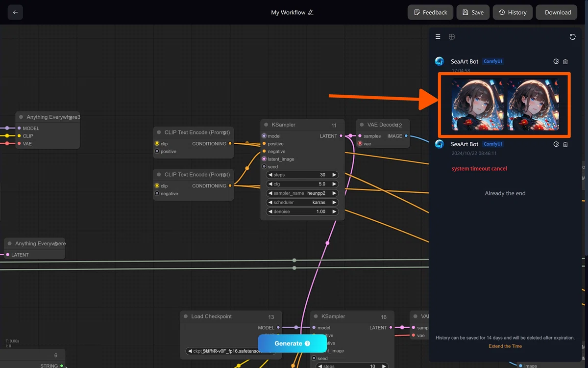Select next scheduler with right arrow

334,202
